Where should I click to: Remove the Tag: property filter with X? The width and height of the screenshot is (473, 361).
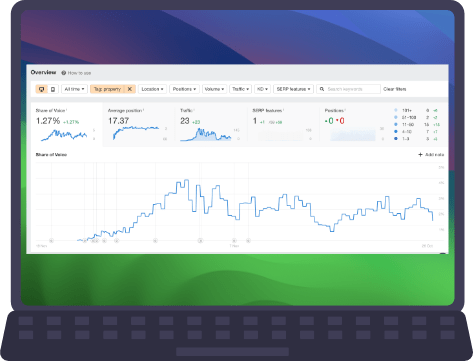[130, 89]
